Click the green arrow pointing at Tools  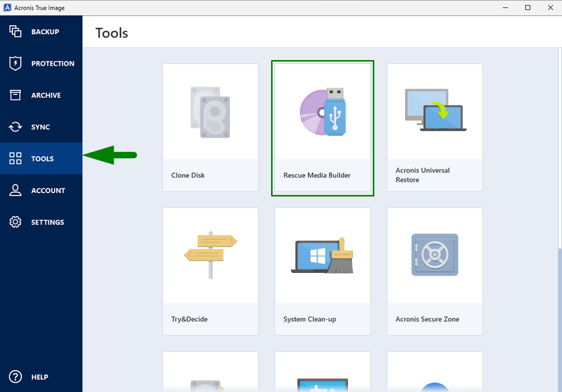pos(110,155)
